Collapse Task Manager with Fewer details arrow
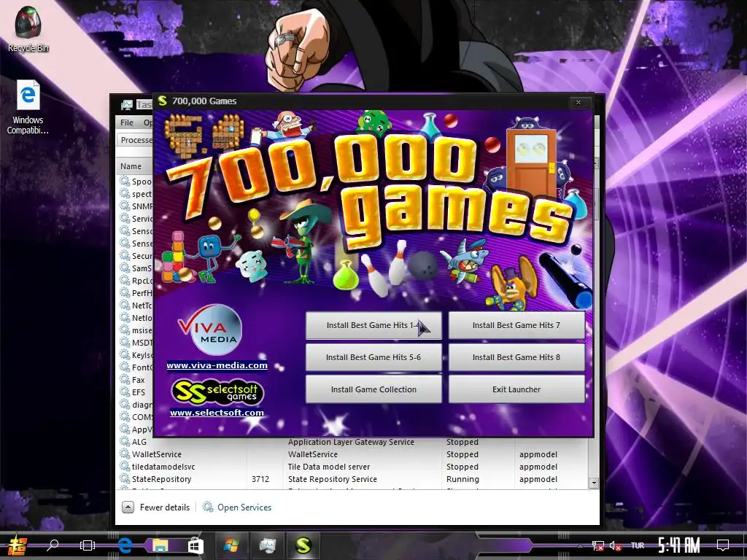This screenshot has width=747, height=560. click(x=128, y=507)
